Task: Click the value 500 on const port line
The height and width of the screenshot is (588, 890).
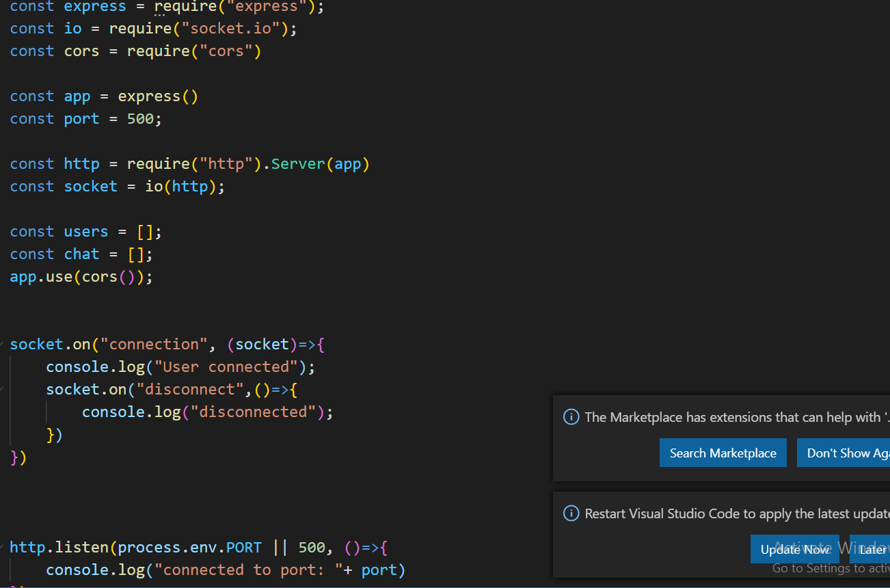Action: [x=140, y=119]
